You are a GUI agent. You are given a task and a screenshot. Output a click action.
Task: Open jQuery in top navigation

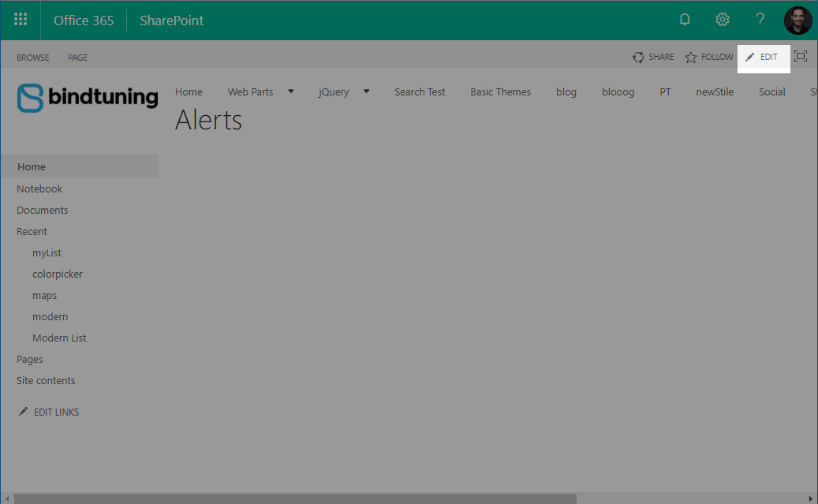click(x=334, y=92)
